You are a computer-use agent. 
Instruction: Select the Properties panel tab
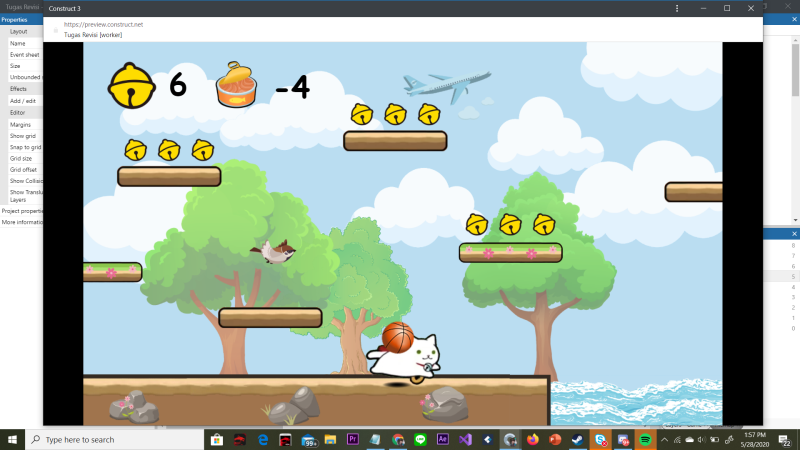pyautogui.click(x=15, y=19)
